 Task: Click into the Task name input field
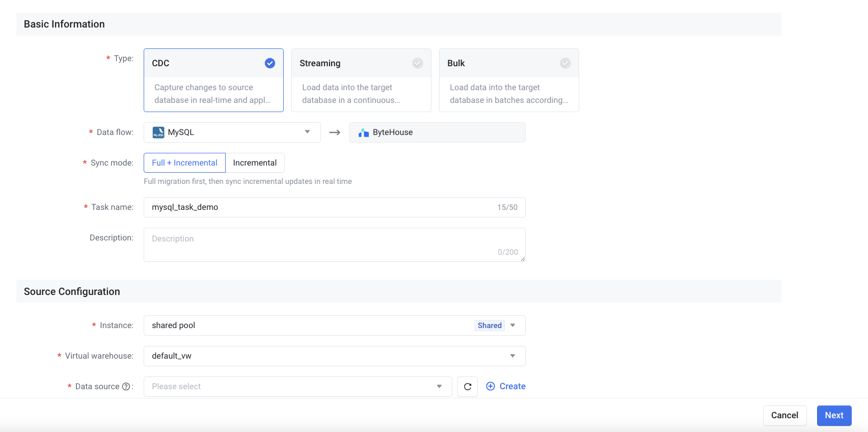click(x=321, y=207)
